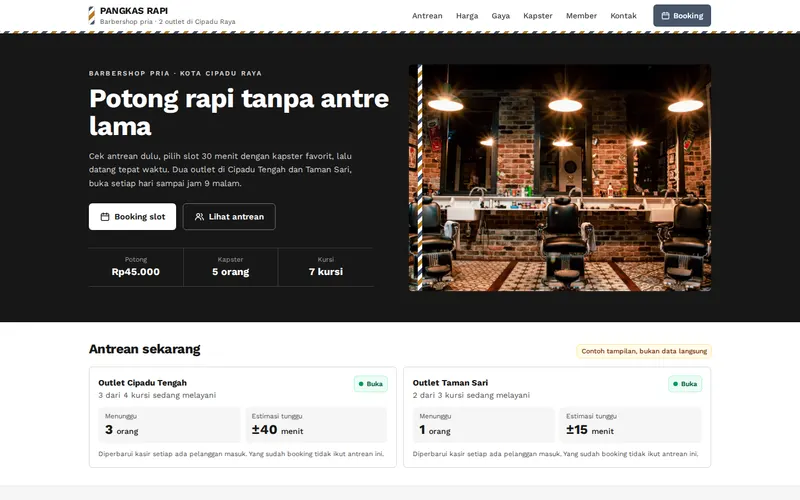
Task: Click the '7 kursi' value
Action: [326, 272]
